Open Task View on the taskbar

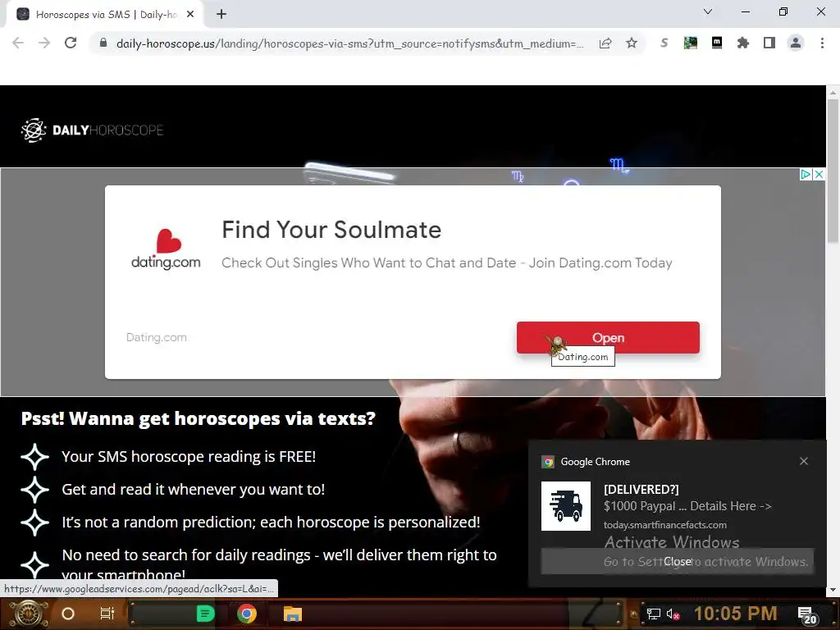(107, 614)
